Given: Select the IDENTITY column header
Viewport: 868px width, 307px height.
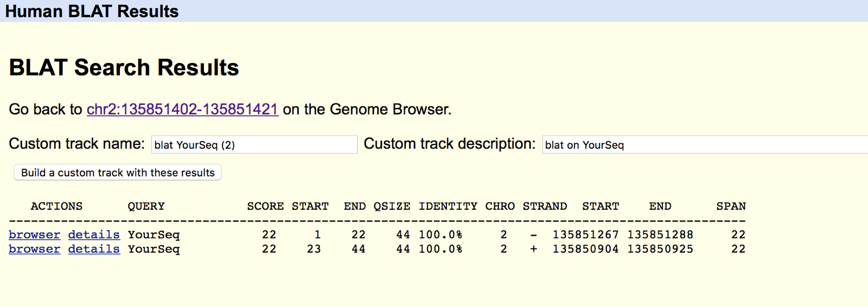Looking at the screenshot, I should 448,206.
